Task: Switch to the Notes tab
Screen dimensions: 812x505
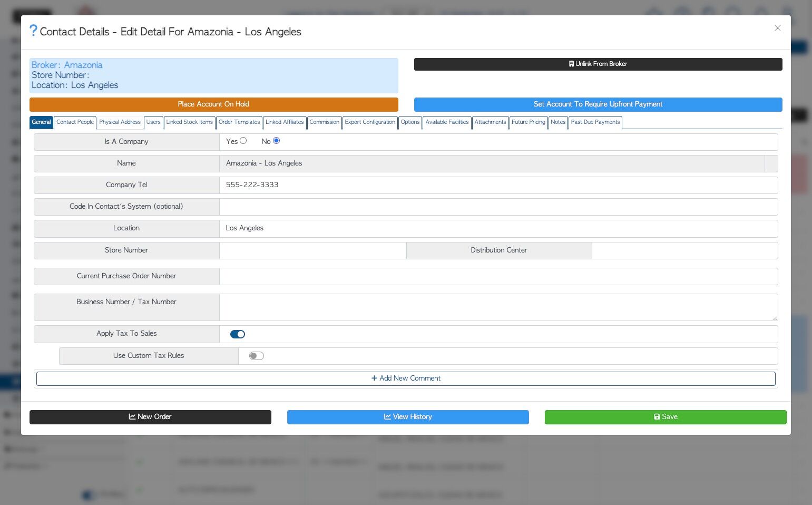Action: 558,122
